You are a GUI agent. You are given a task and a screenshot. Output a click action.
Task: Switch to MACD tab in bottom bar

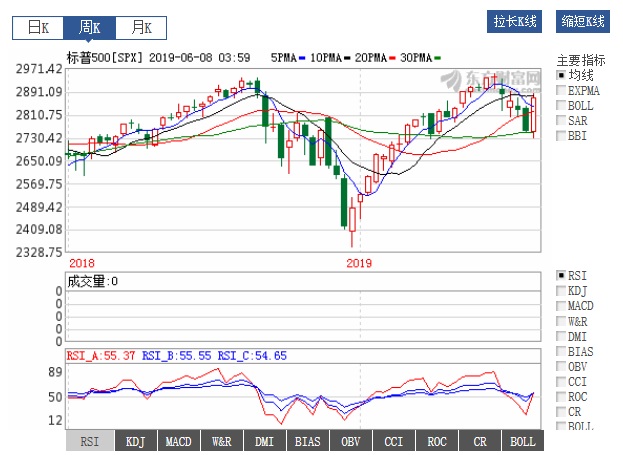(x=178, y=441)
